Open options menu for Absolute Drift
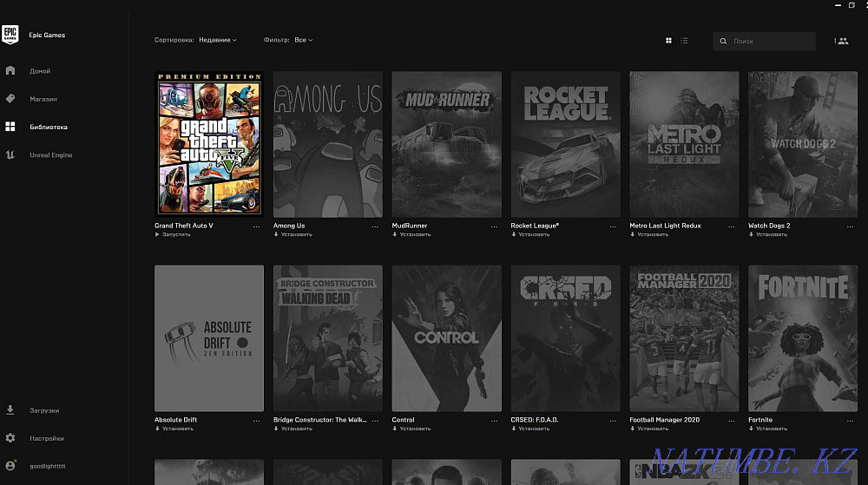Image resolution: width=868 pixels, height=485 pixels. (256, 421)
